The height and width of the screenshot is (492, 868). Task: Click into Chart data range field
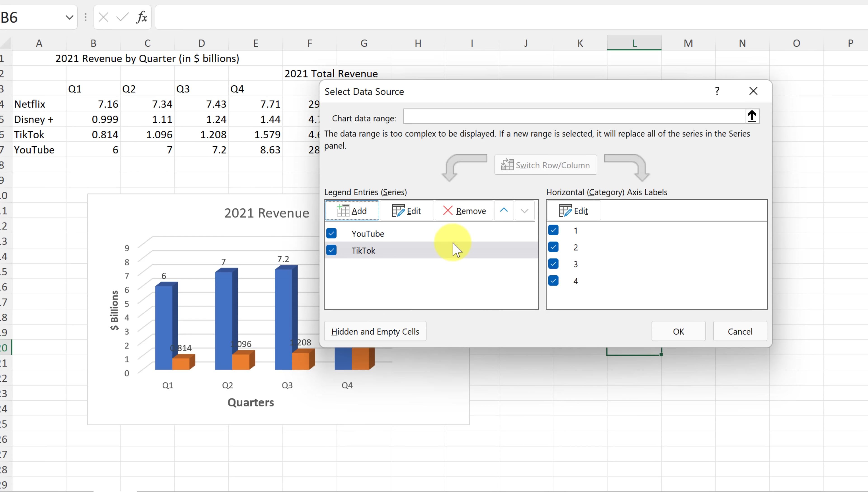(x=574, y=117)
